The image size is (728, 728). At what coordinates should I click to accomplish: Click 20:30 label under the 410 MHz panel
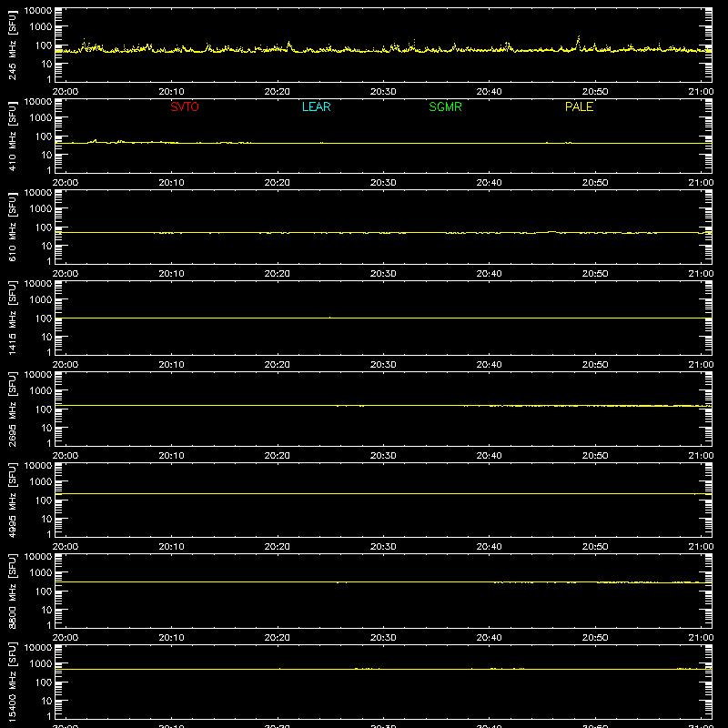click(x=383, y=183)
